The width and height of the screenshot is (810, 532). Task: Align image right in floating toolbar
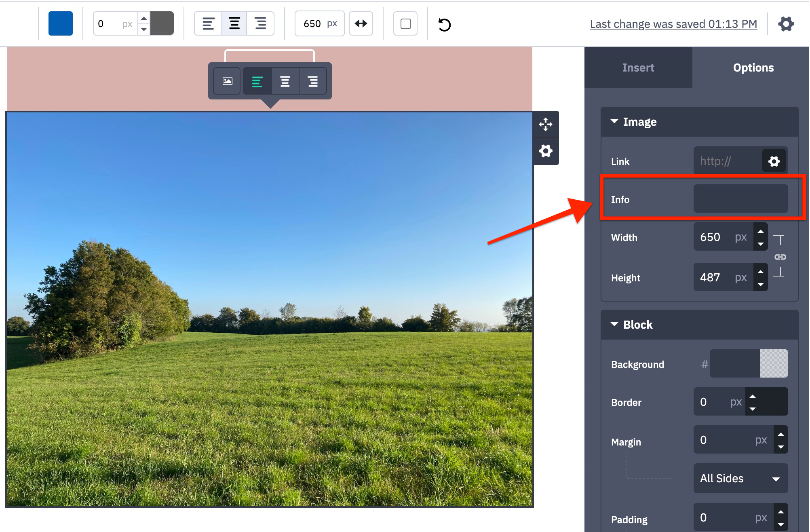312,81
